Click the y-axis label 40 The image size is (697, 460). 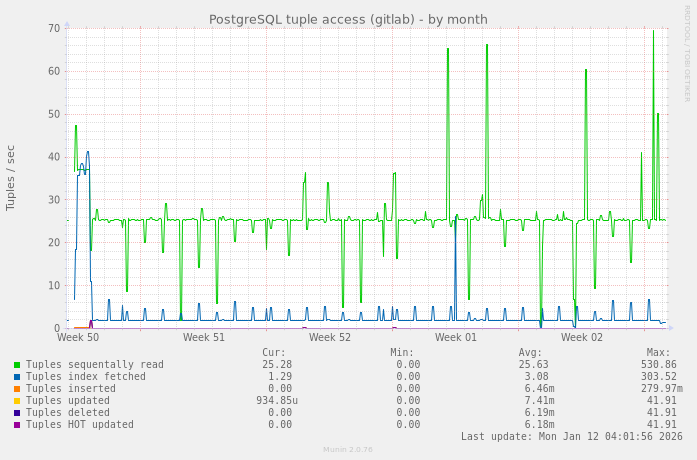pyautogui.click(x=54, y=157)
